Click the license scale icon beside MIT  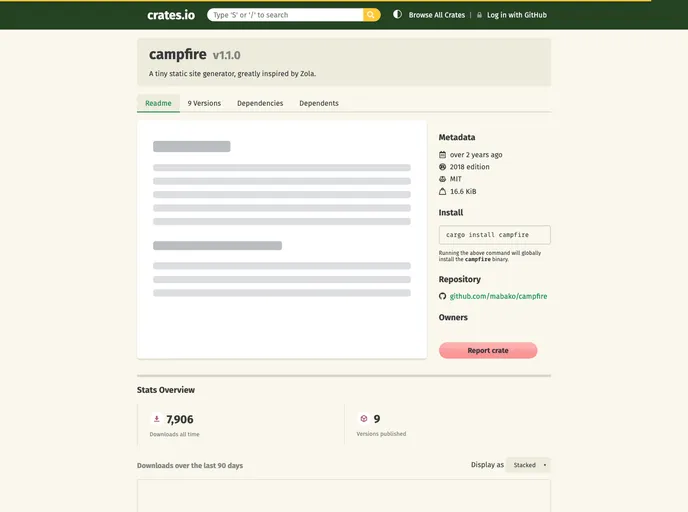(x=442, y=179)
